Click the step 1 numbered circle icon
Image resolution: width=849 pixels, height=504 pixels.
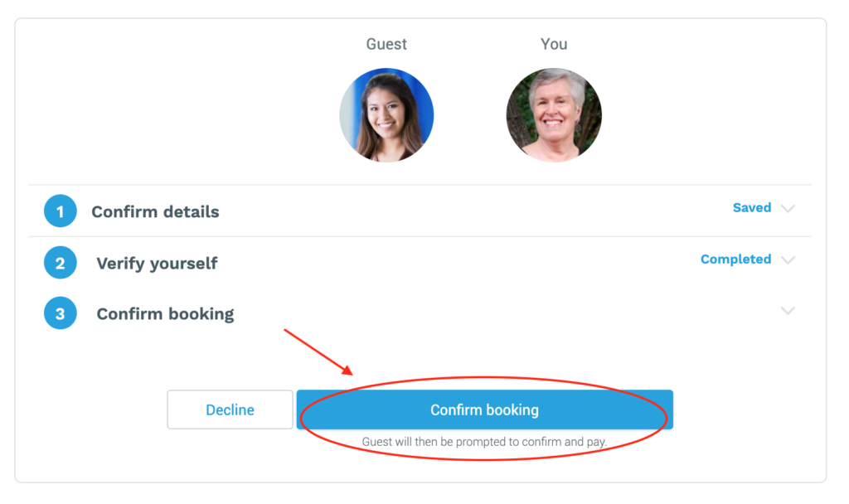point(60,211)
